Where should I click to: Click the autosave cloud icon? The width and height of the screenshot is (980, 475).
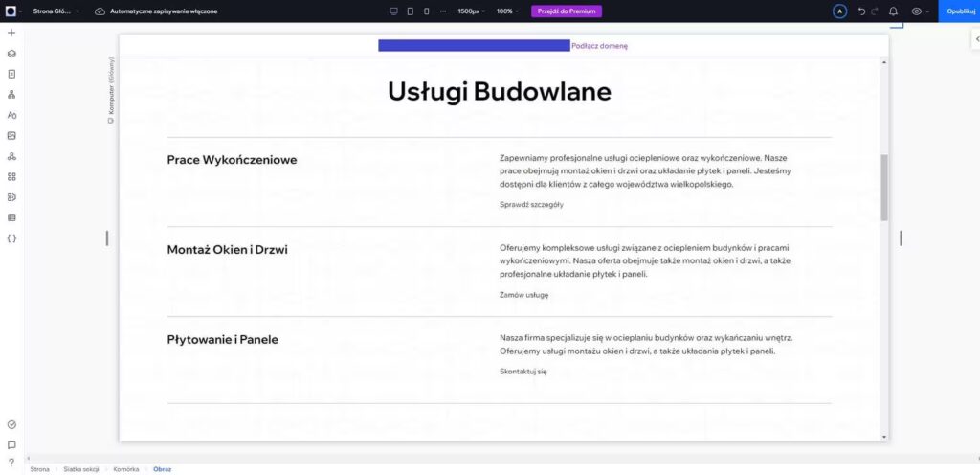[100, 11]
